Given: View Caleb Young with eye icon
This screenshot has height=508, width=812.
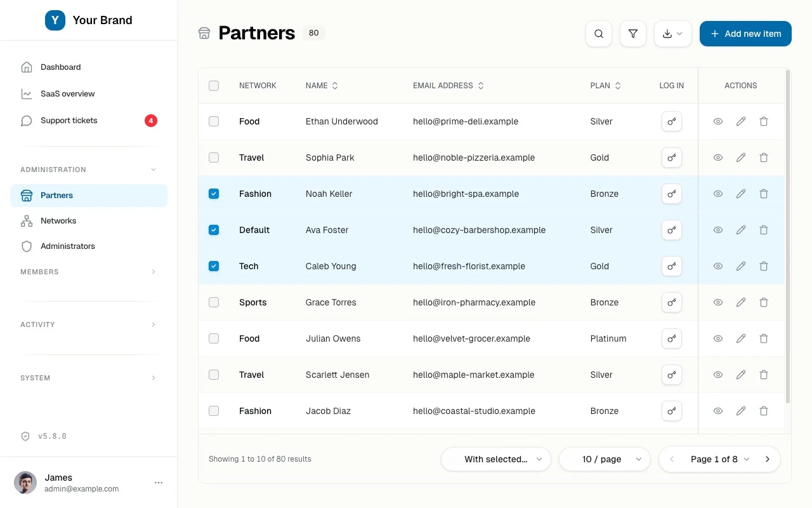Looking at the screenshot, I should click(x=718, y=266).
